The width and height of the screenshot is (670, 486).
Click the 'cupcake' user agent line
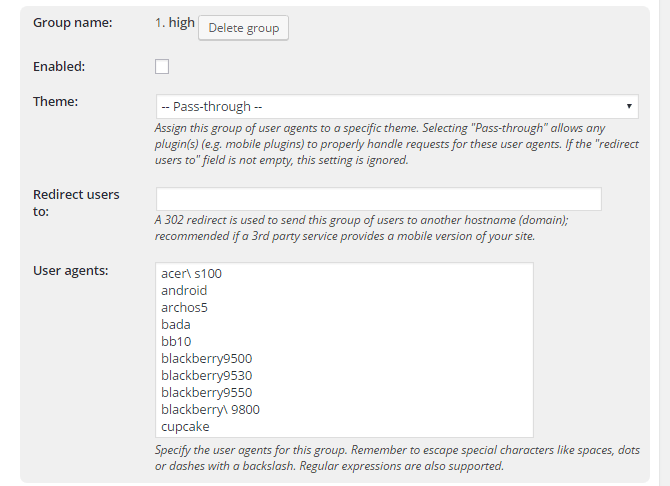point(185,427)
